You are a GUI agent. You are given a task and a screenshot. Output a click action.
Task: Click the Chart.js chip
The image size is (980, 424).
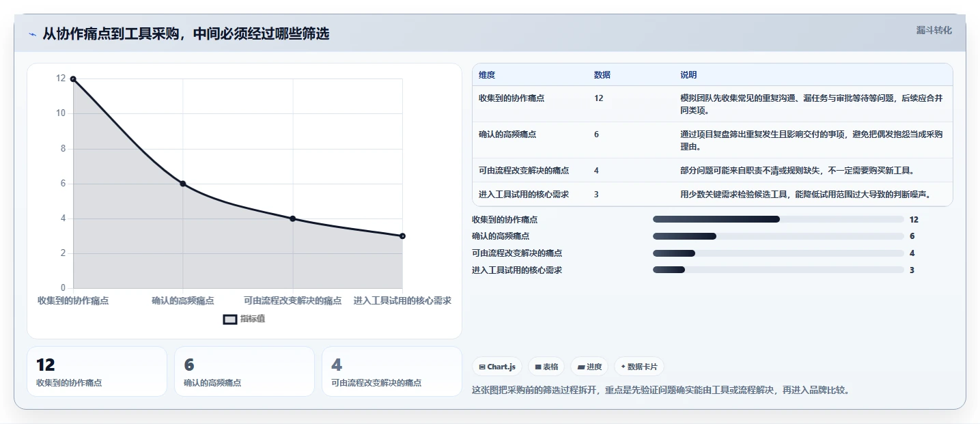pos(496,367)
